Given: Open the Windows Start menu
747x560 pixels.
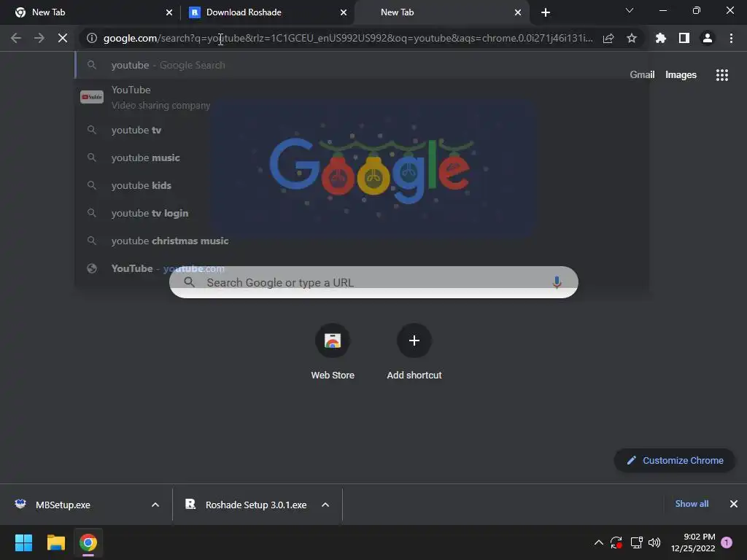Looking at the screenshot, I should pos(23,542).
